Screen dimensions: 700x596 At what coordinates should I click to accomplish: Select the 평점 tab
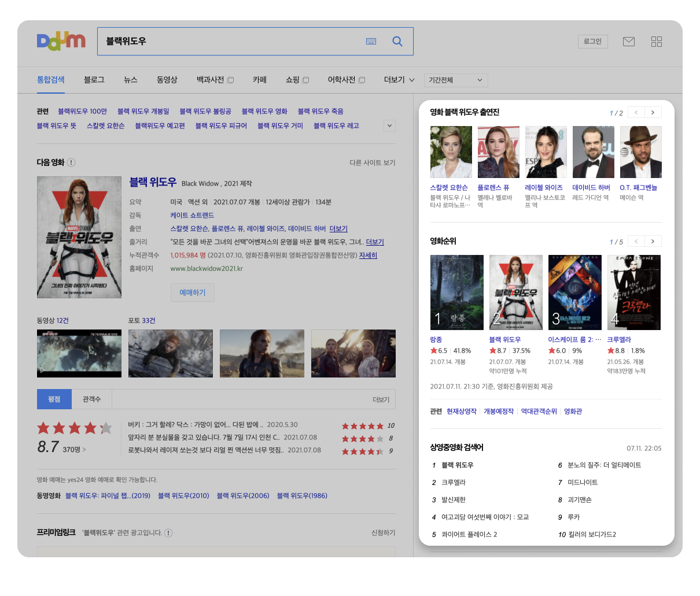(x=54, y=399)
